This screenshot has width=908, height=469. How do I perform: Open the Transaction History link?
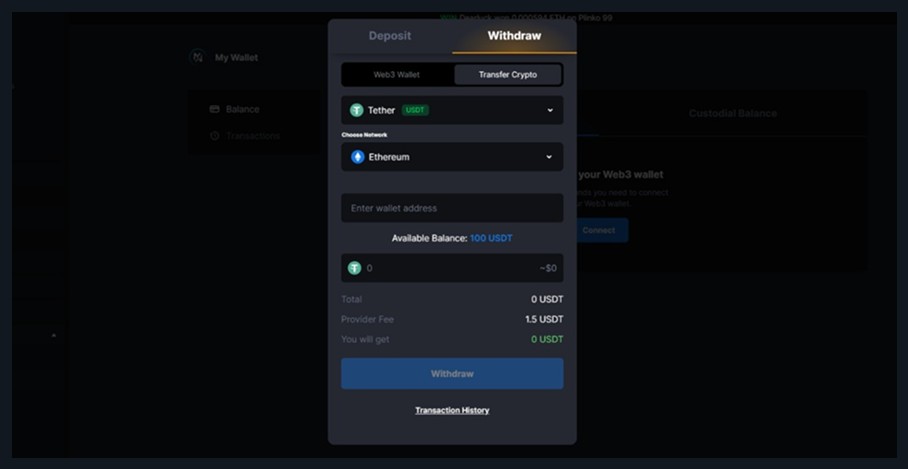point(452,410)
